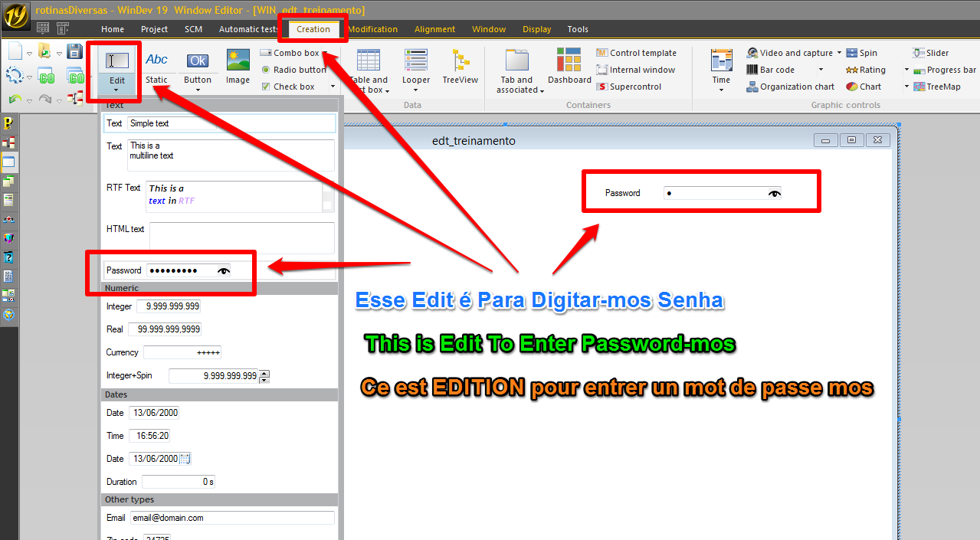Open the WinDev application logo menu
The width and height of the screenshot is (980, 540).
[x=15, y=15]
